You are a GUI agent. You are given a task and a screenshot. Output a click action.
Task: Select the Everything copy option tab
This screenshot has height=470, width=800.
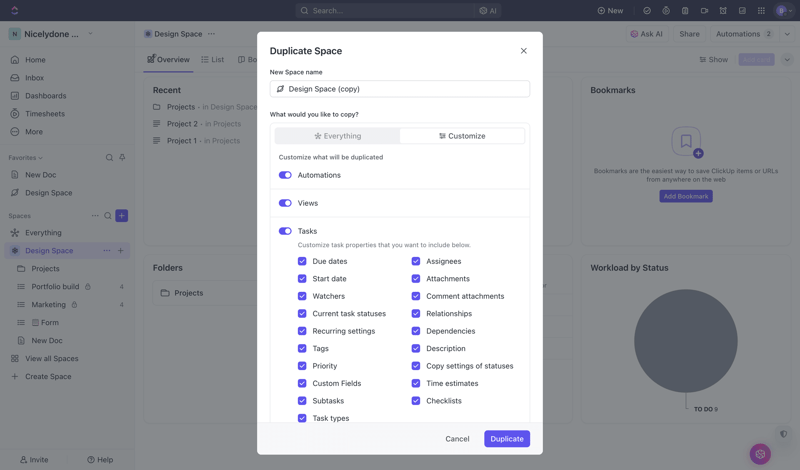coord(337,136)
